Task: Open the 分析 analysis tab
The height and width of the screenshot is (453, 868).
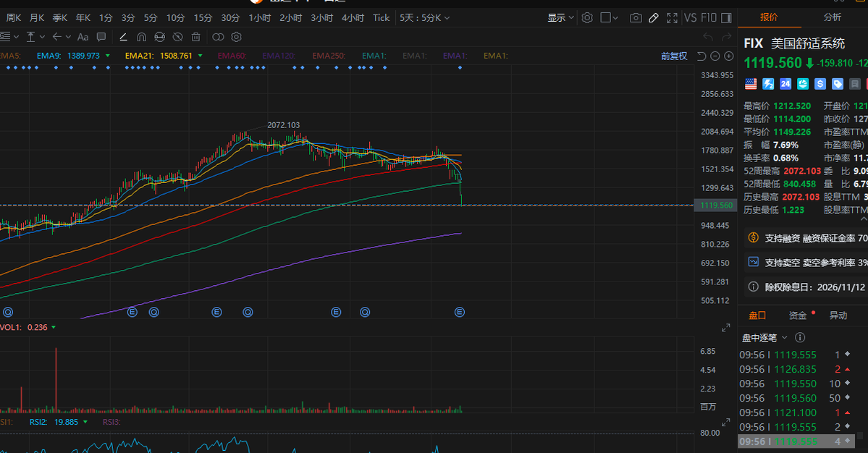Action: [832, 17]
